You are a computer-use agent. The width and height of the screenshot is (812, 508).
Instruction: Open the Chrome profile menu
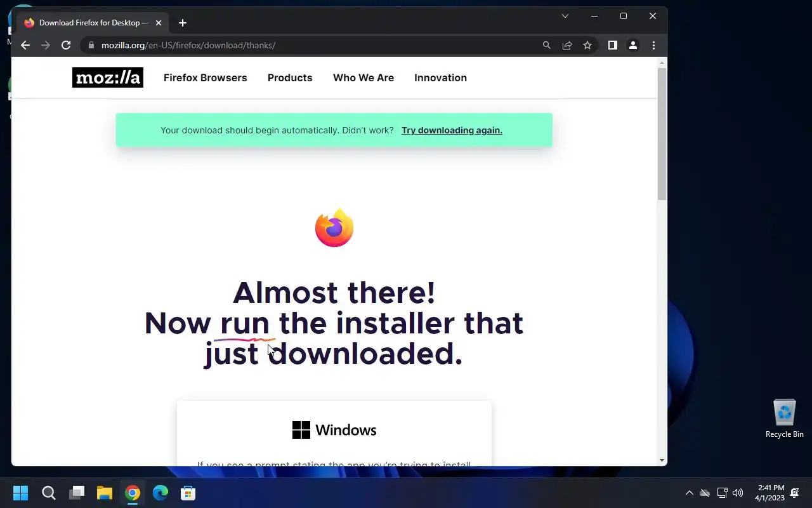point(633,45)
